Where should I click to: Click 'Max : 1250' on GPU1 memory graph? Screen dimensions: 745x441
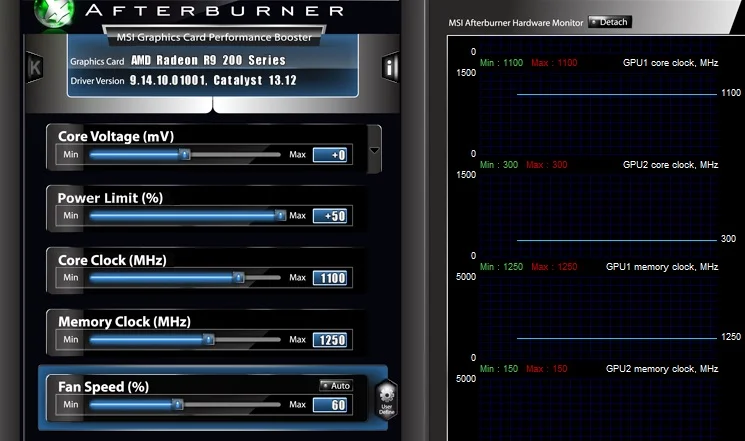[x=554, y=267]
